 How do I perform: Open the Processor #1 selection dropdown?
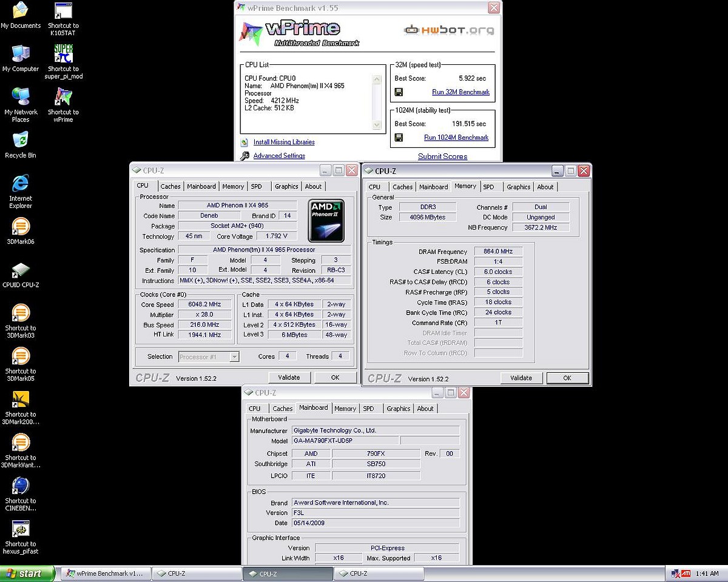click(209, 357)
